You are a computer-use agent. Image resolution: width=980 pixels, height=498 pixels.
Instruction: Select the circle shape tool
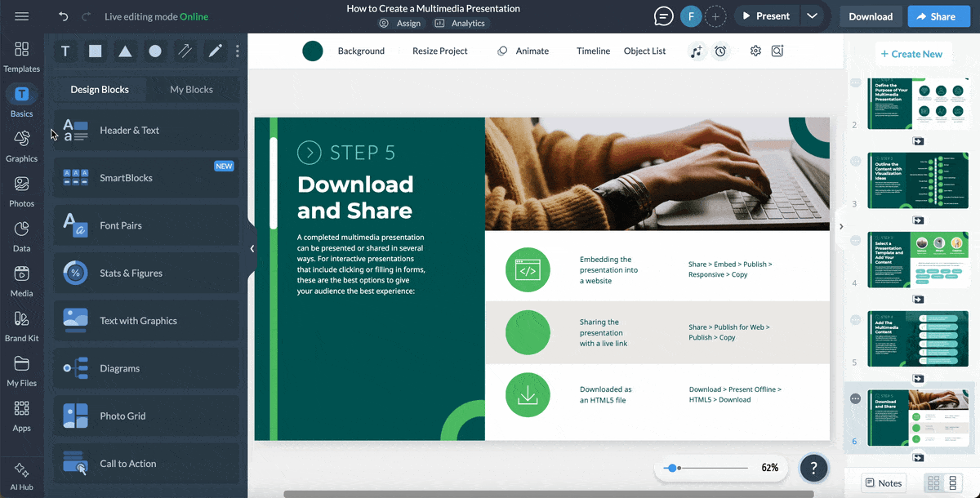(x=155, y=51)
